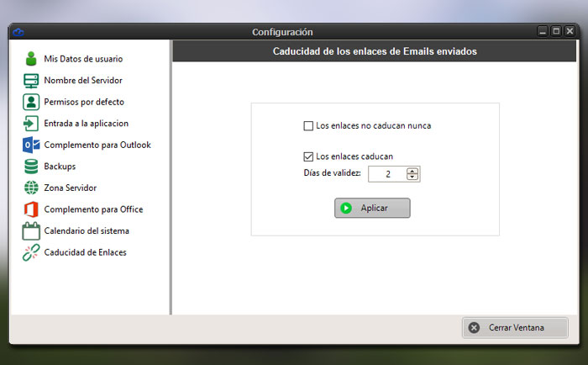Click the X circle icon on Cerrar Ventana

click(474, 327)
